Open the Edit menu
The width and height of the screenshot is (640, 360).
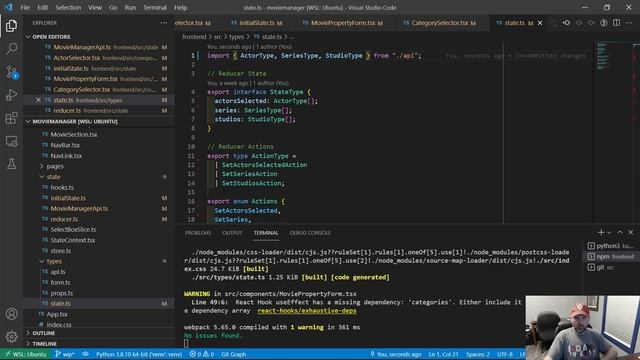(x=42, y=7)
